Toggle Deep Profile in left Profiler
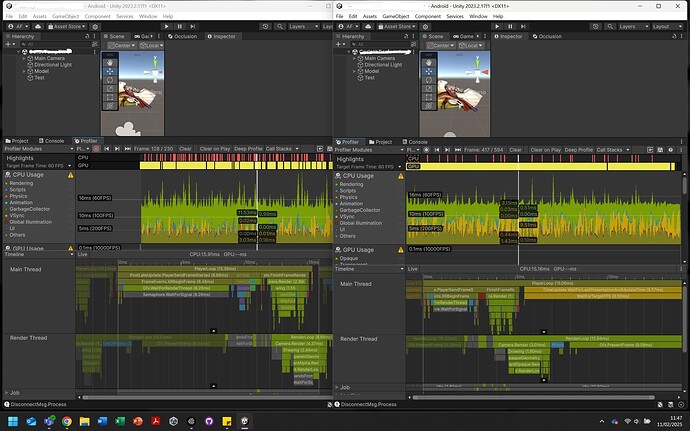Screen dimensions: 690x431 click(250, 150)
